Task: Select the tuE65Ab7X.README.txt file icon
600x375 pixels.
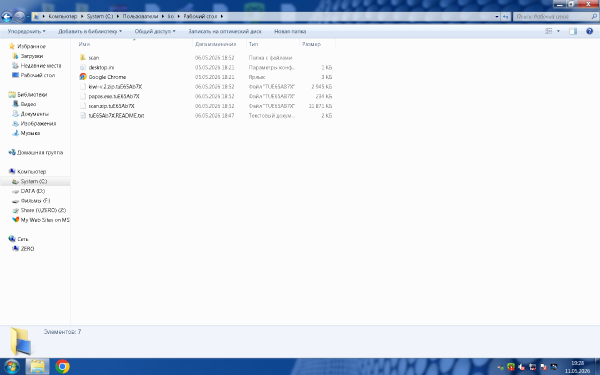Action: click(83, 116)
